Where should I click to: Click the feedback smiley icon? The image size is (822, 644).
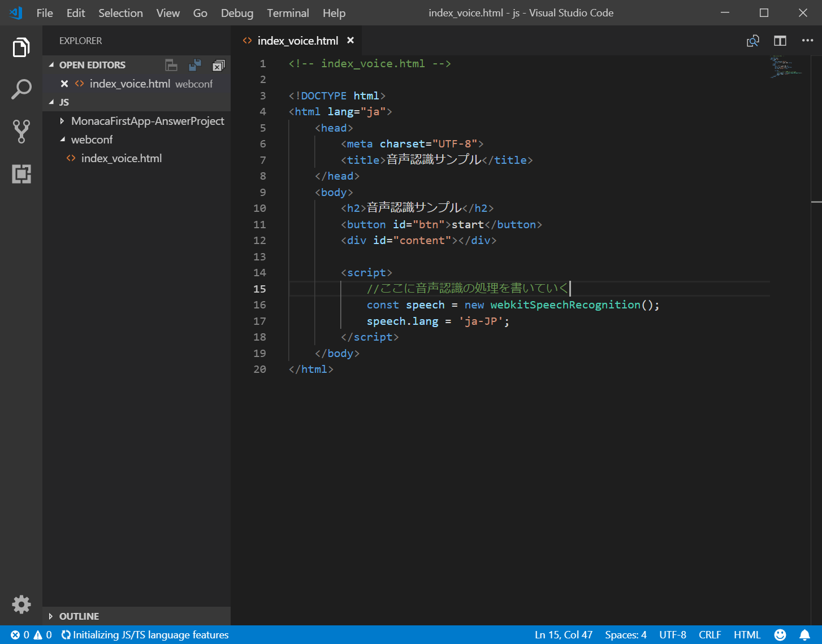pos(780,635)
